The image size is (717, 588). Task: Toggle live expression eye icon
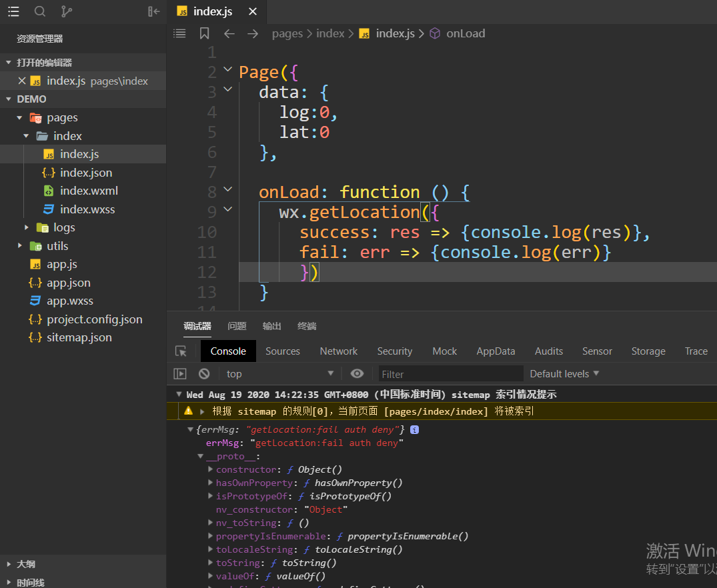[x=357, y=373]
